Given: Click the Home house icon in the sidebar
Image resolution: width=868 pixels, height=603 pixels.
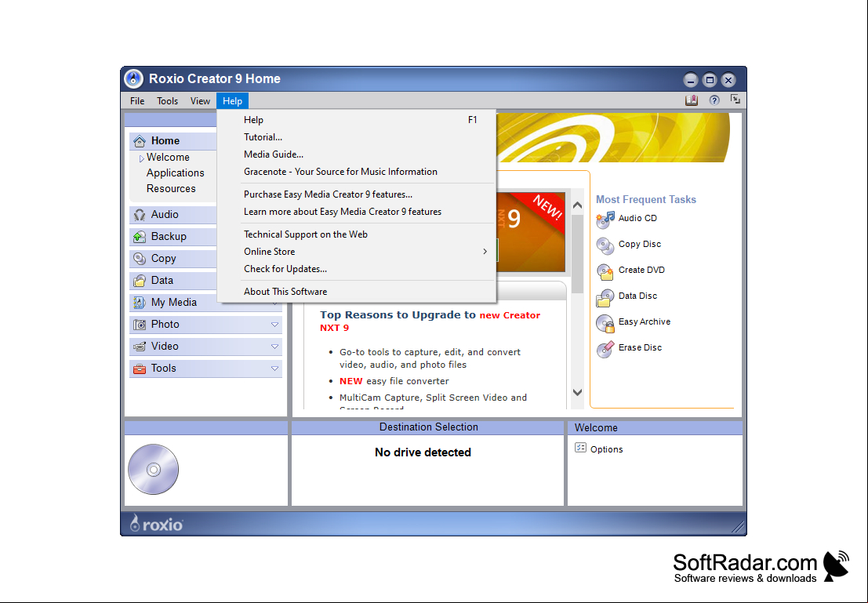Looking at the screenshot, I should pos(140,140).
